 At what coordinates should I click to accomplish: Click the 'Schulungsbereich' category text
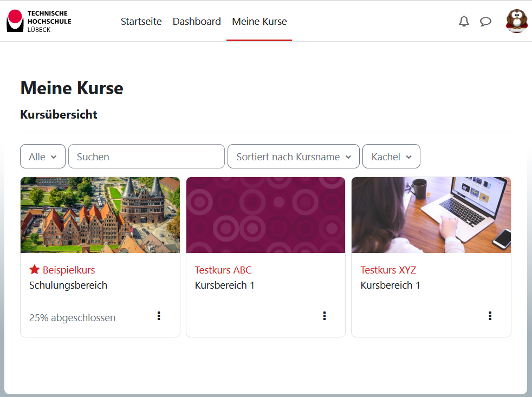click(x=68, y=285)
